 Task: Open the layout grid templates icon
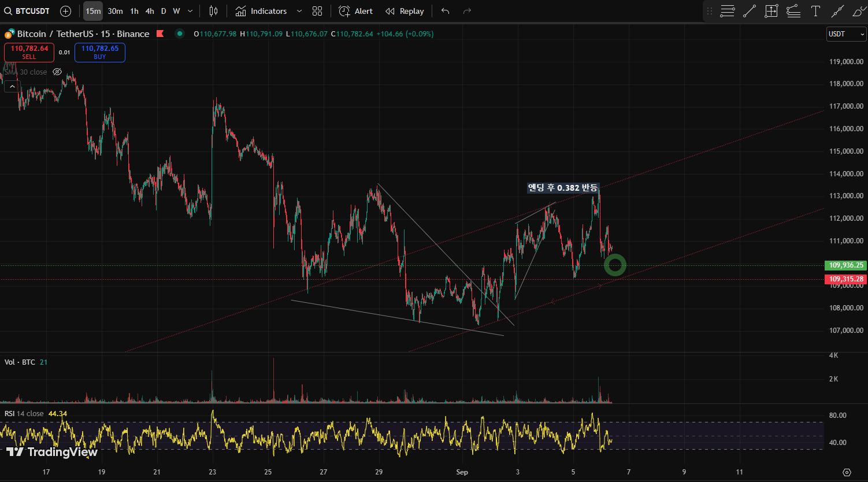317,11
